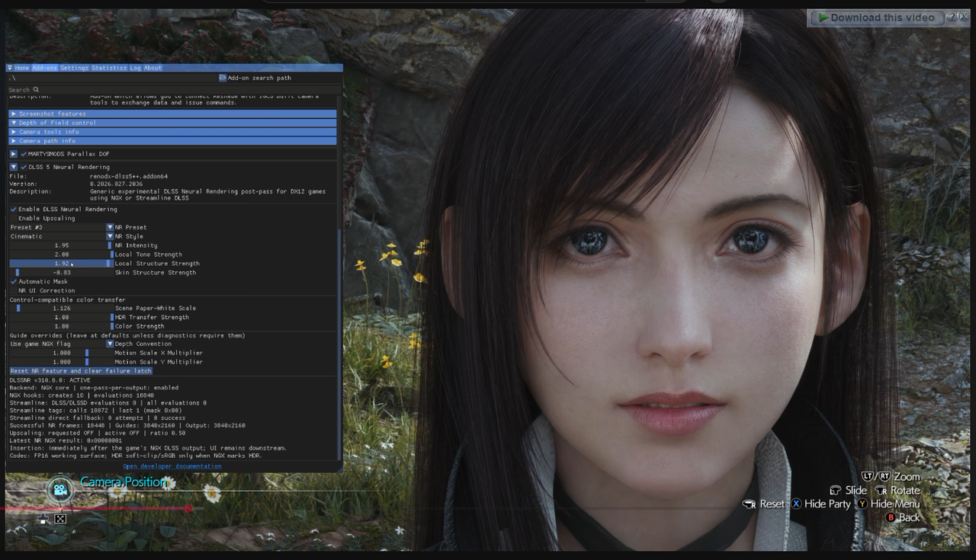Switch to the Add-ons tab
Image resolution: width=976 pixels, height=560 pixels.
click(45, 68)
